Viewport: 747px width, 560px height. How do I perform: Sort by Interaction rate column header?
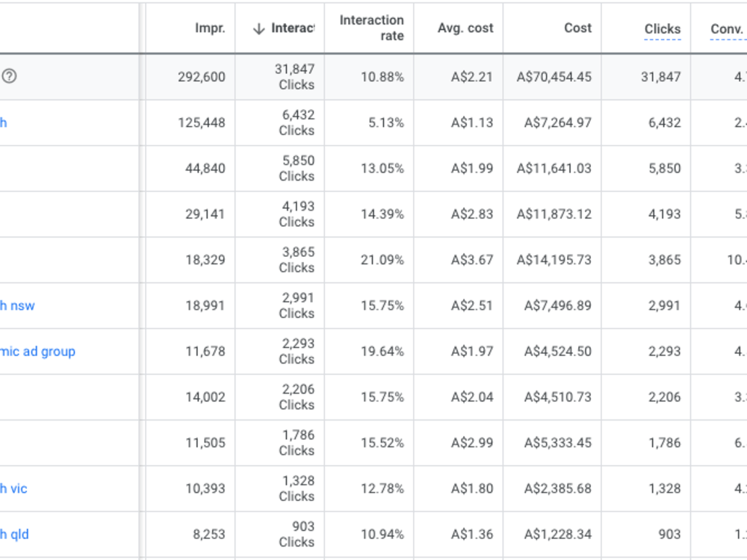371,28
